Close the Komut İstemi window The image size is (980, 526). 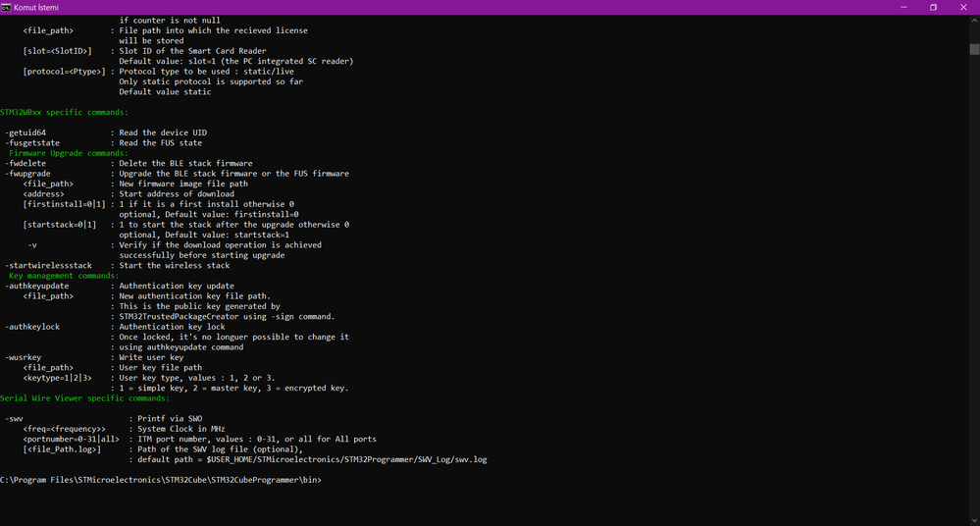[963, 8]
